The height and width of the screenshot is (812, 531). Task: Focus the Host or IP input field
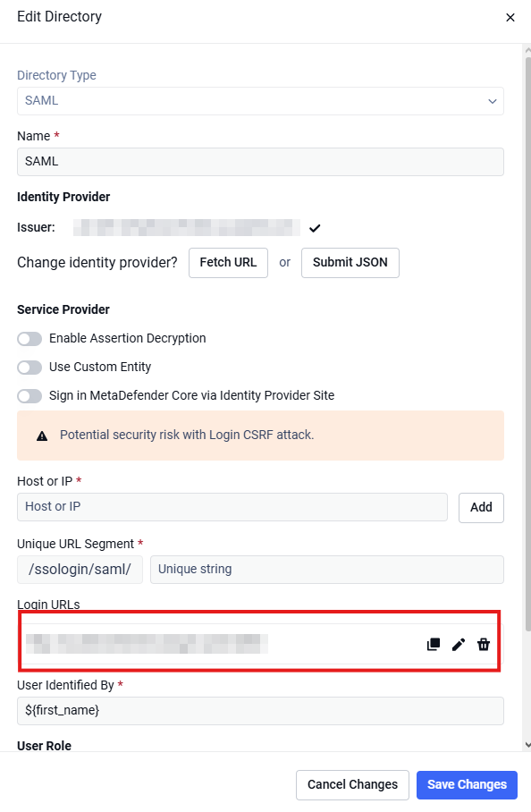(x=232, y=507)
